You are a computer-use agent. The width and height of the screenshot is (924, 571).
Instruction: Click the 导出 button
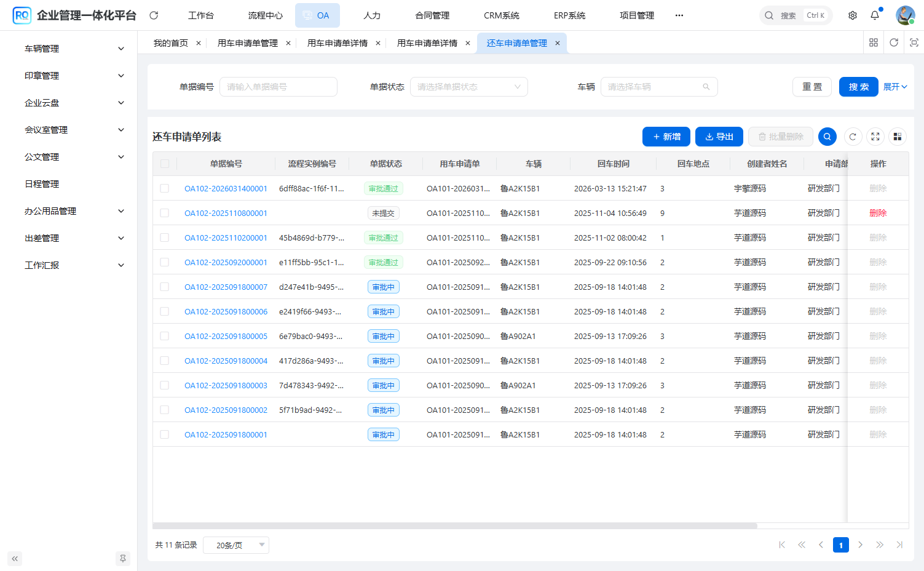719,137
